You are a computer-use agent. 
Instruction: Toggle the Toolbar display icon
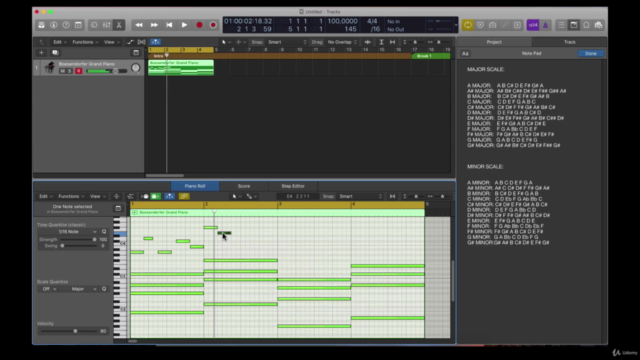coord(78,25)
